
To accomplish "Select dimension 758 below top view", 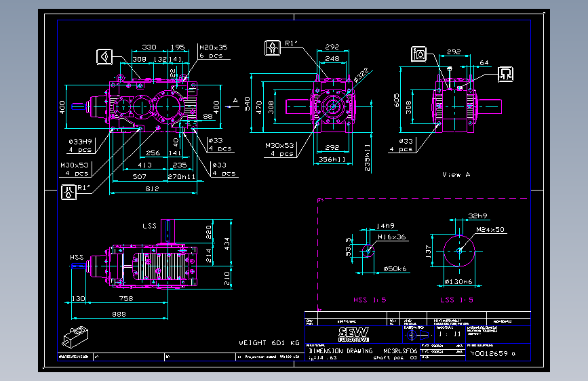I will 126,298.
